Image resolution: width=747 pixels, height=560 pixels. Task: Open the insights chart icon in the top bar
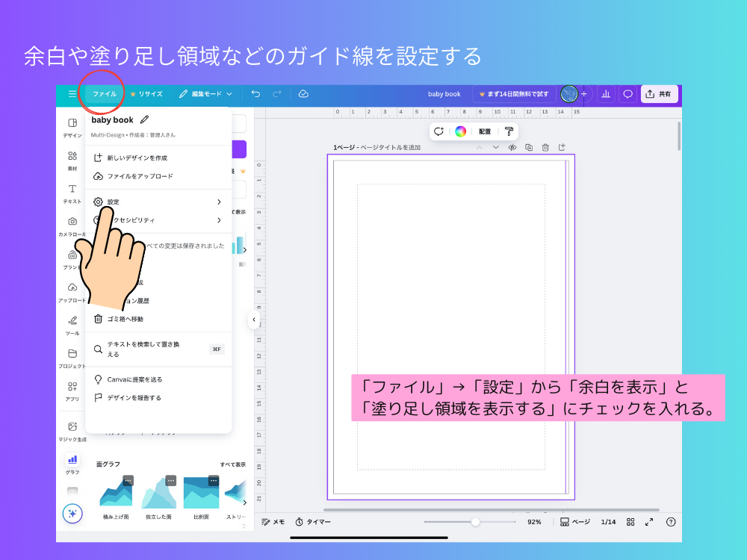click(x=605, y=93)
